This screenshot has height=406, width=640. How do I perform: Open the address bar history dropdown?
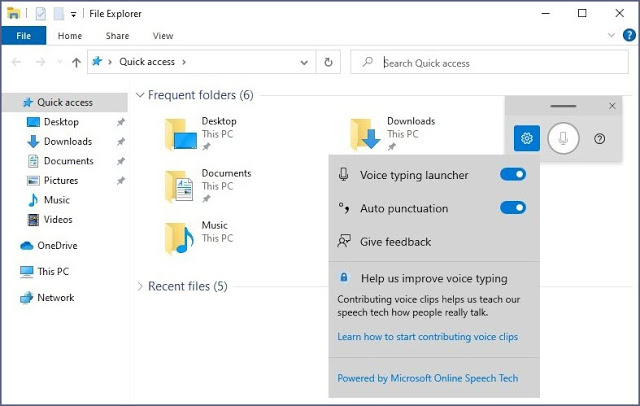[305, 62]
